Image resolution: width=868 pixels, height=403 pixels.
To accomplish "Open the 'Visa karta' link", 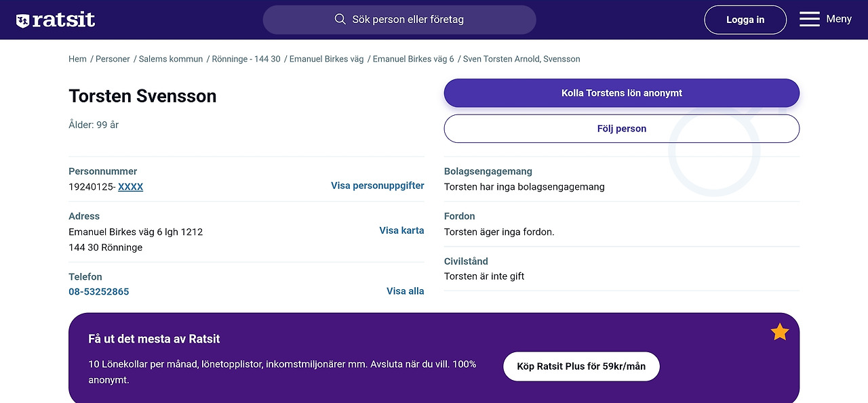I will [x=401, y=230].
